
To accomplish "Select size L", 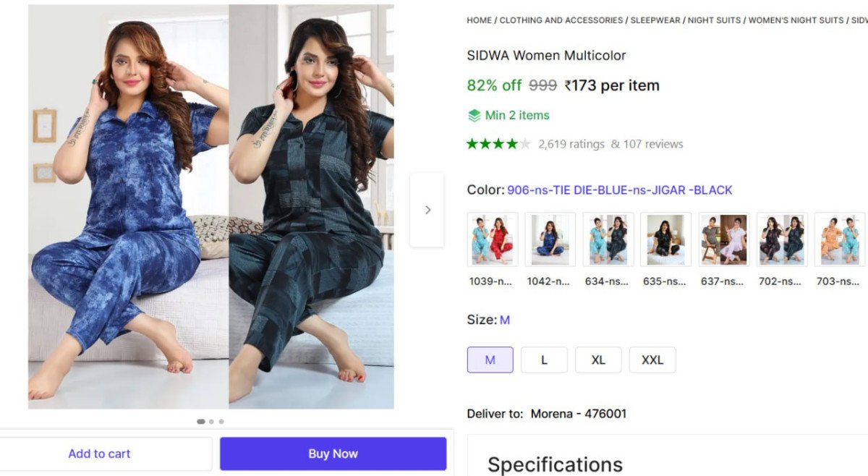I will click(544, 360).
